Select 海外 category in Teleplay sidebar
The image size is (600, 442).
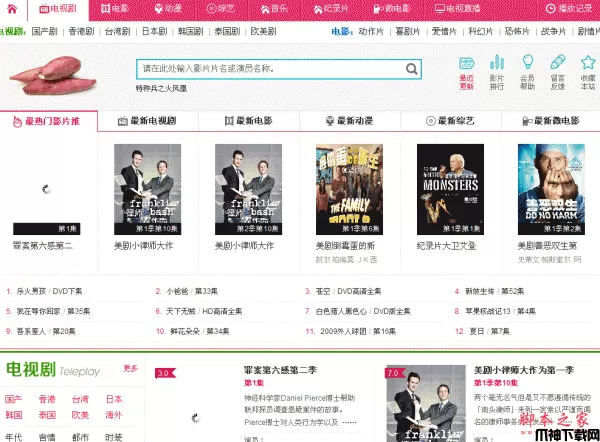point(114,415)
